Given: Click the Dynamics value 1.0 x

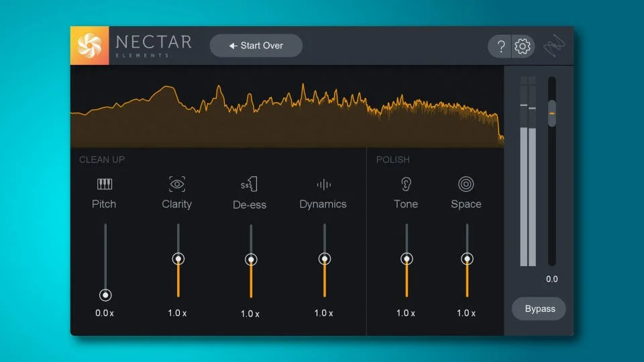Looking at the screenshot, I should (323, 313).
